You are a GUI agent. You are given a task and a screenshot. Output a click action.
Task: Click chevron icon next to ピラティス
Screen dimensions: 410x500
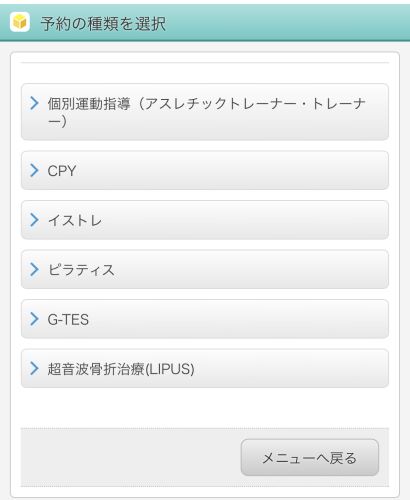[x=34, y=269]
